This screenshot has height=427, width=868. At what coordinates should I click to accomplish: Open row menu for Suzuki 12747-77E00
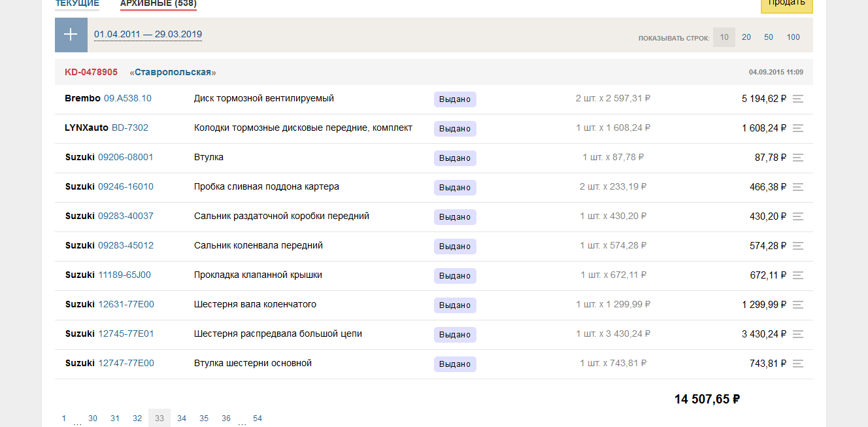tap(797, 364)
